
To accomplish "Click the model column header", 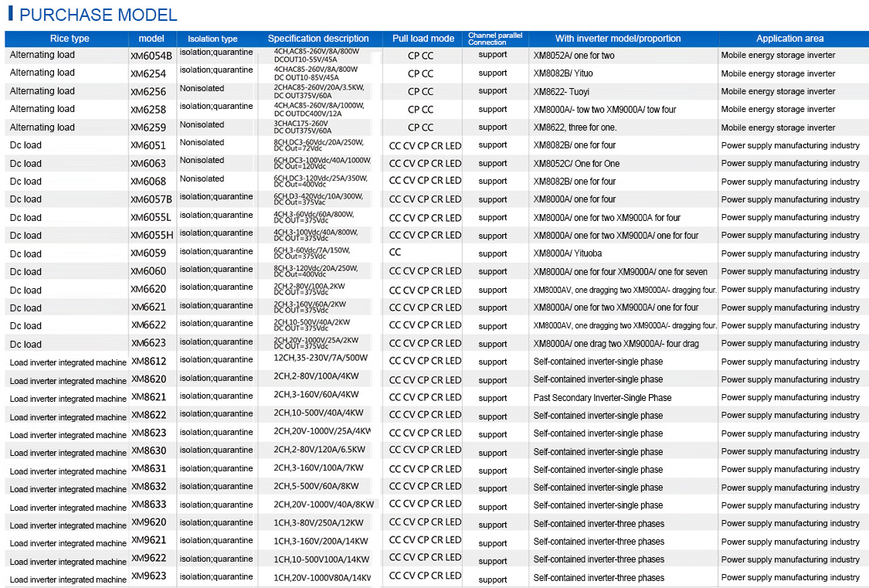I will coord(151,39).
